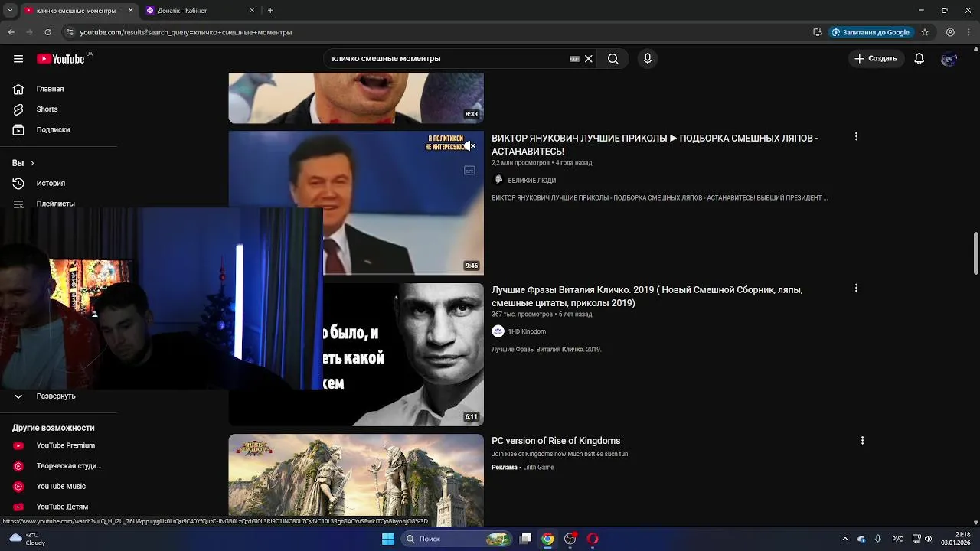Open Виктор Янукович лучшие приколы video title
980x551 pixels.
coord(655,145)
